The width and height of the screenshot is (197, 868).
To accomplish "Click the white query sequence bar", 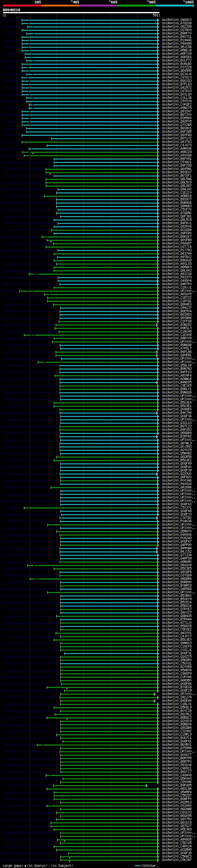I will point(81,12).
